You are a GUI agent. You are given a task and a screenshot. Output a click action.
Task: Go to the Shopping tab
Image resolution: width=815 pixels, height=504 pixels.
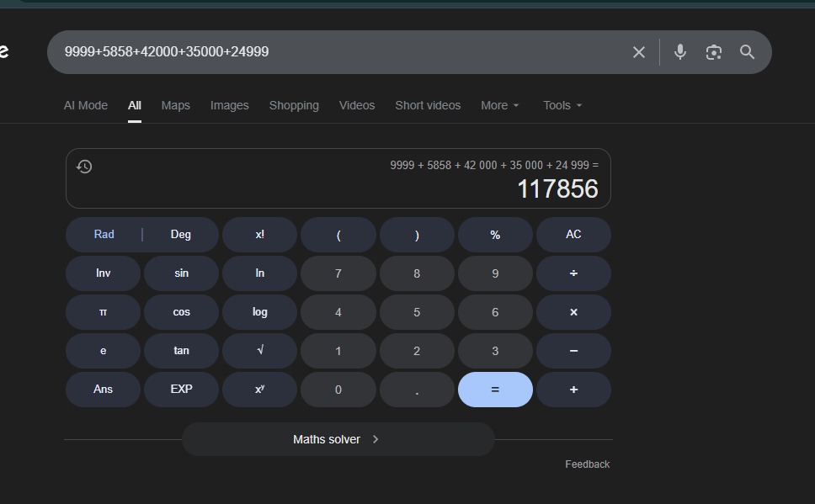tap(294, 105)
